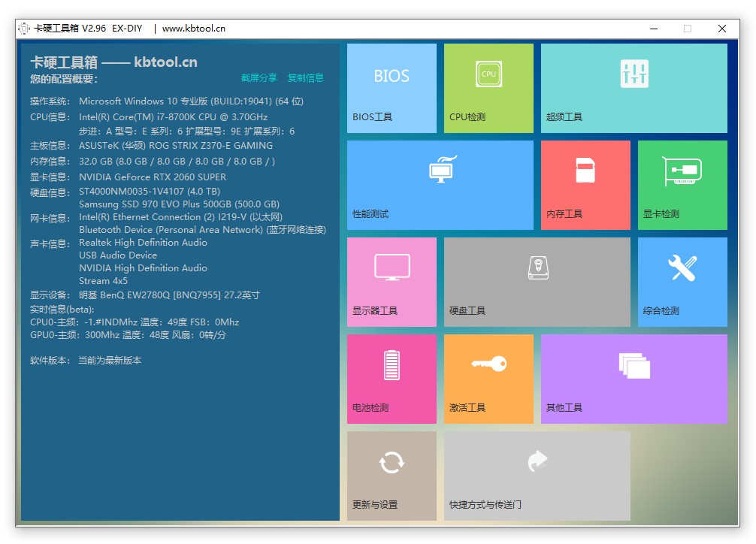Select the 内存工具 label
This screenshot has height=544, width=756.
pos(564,213)
